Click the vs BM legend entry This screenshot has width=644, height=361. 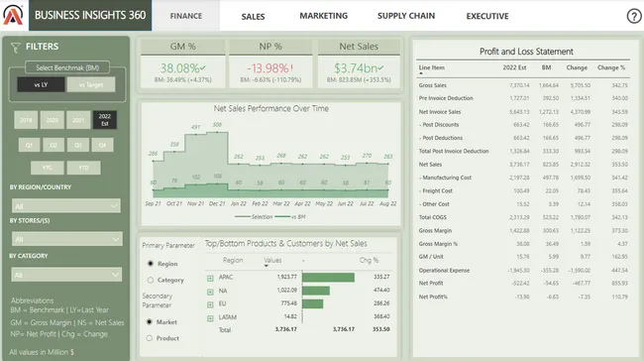290,216
